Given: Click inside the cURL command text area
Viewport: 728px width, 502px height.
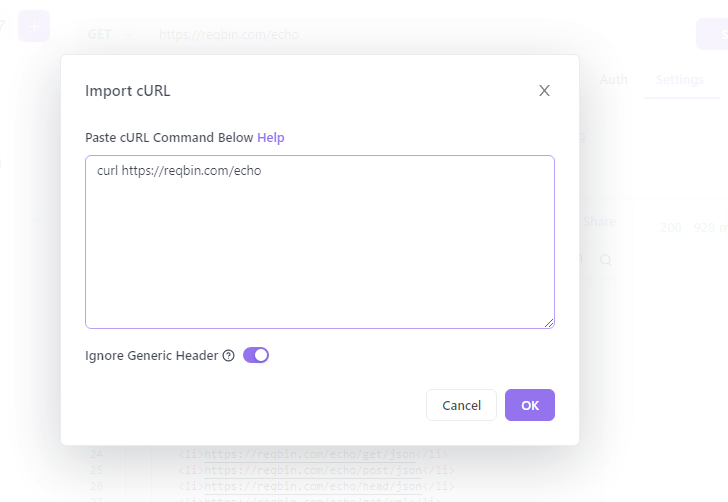Looking at the screenshot, I should click(x=320, y=242).
